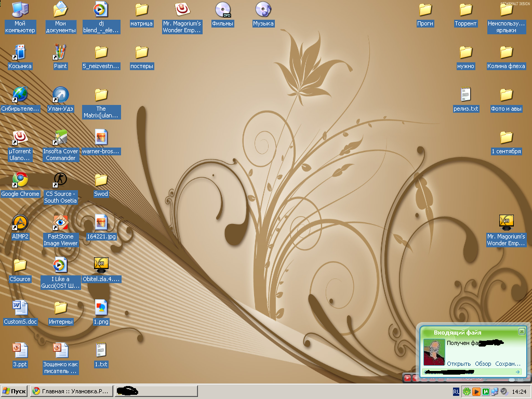Launch the AIMP2 player shortcut
This screenshot has width=532, height=399.
20,223
